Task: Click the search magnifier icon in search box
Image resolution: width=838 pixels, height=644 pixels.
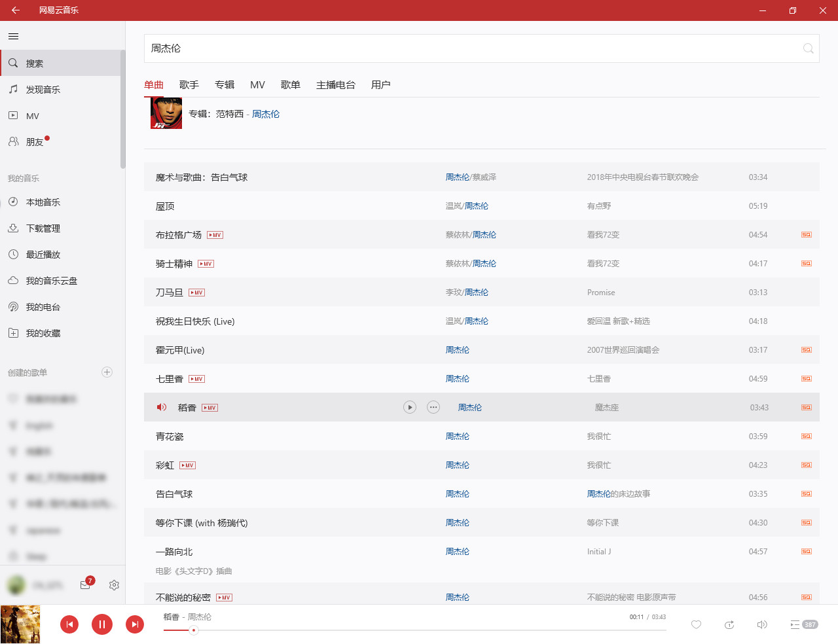Action: point(808,48)
